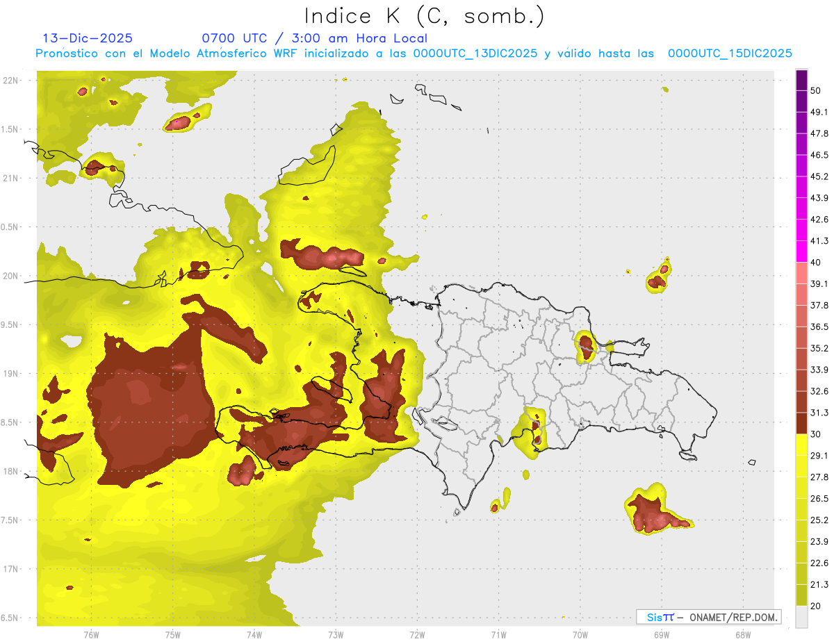Select the bright magenta swatch between 40 and 41.3
The width and height of the screenshot is (834, 644).
click(802, 251)
